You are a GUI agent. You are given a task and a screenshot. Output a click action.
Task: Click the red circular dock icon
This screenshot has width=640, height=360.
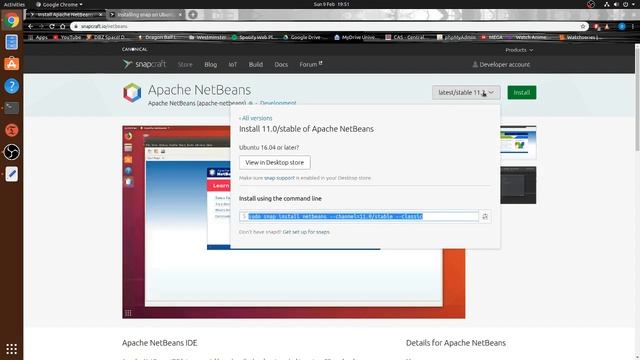pyautogui.click(x=11, y=130)
